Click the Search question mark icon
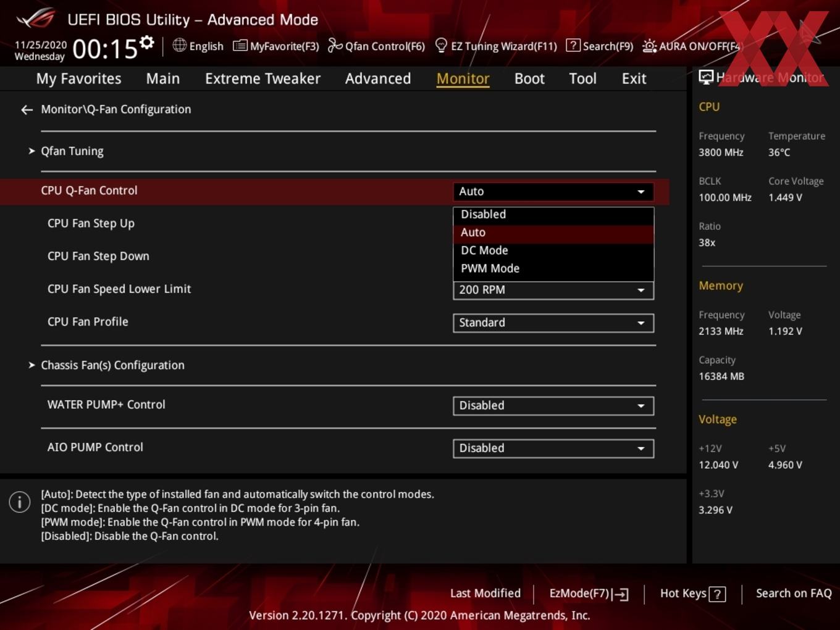 click(573, 45)
